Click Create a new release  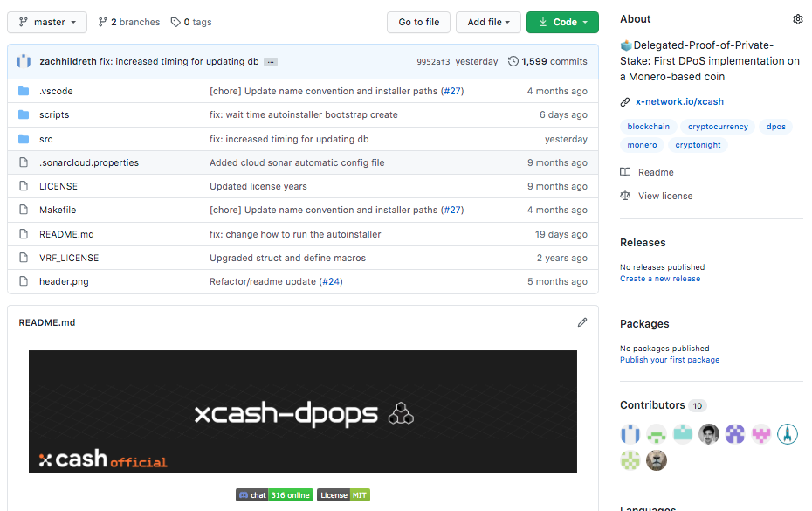tap(660, 279)
